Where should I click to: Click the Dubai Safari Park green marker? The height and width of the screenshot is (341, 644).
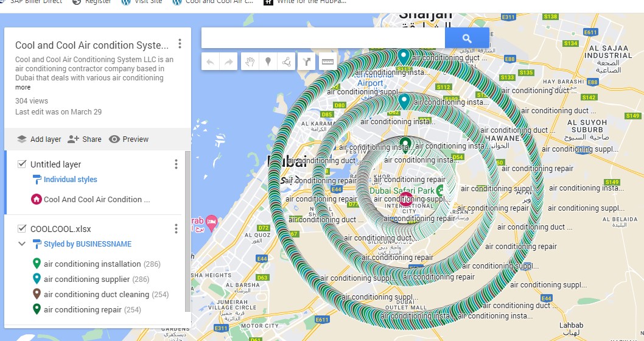440,190
